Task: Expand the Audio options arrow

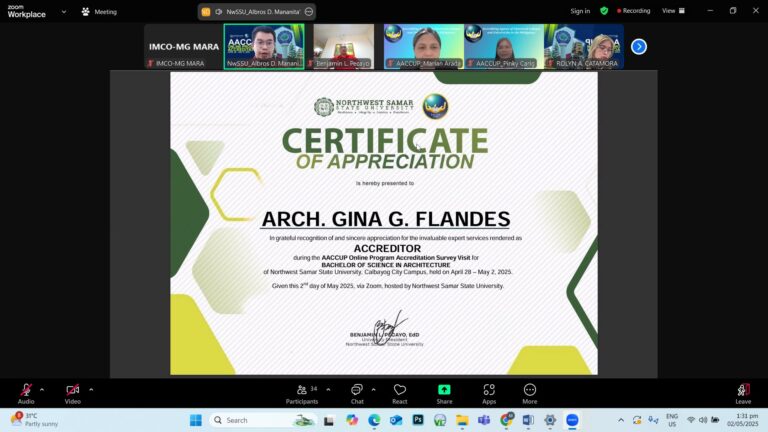Action: [42, 390]
